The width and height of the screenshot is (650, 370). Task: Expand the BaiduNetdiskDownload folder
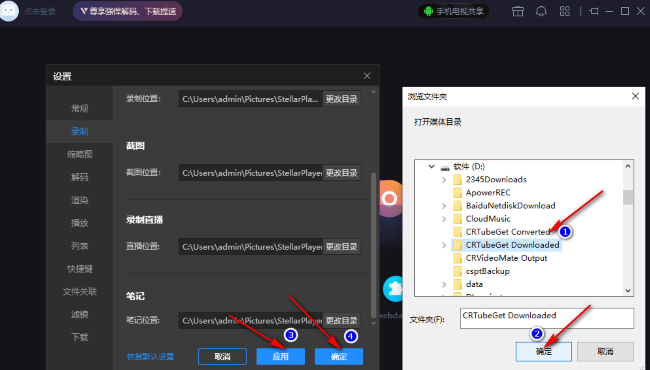pyautogui.click(x=444, y=206)
